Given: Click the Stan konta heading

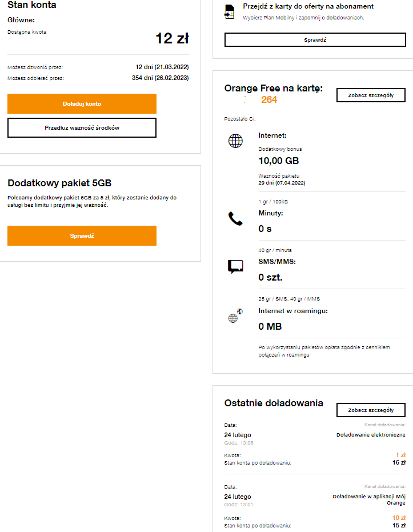Looking at the screenshot, I should pos(32,5).
